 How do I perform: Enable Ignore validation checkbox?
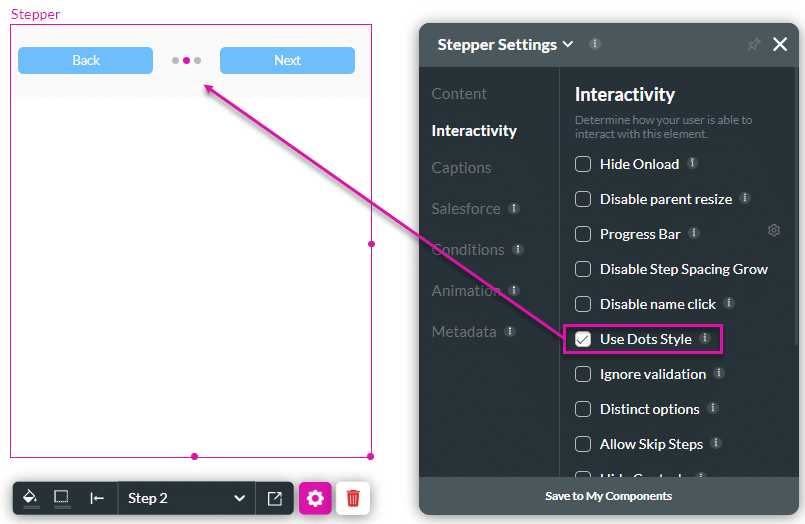pyautogui.click(x=583, y=374)
